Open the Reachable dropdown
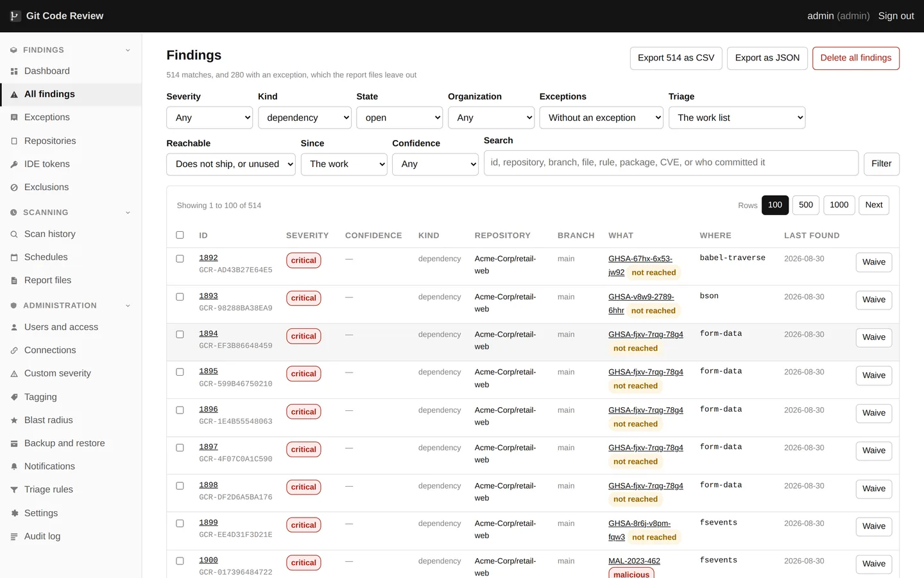 coord(231,164)
